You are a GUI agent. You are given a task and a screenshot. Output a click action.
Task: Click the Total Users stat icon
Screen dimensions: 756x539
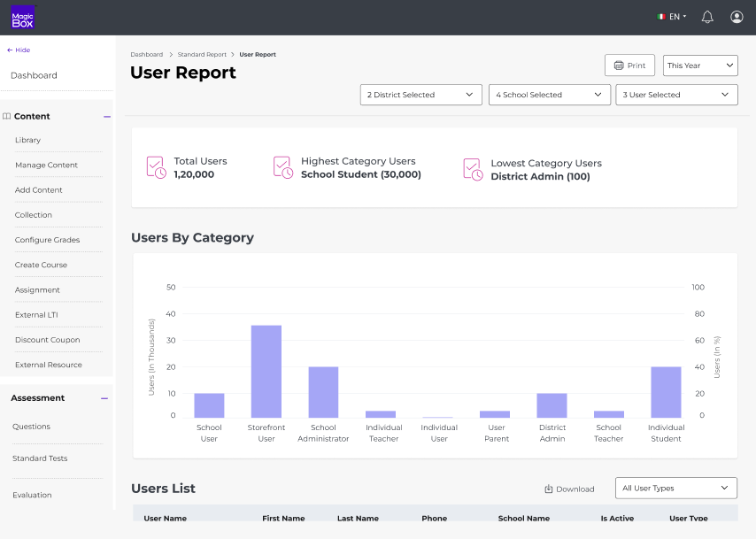156,167
